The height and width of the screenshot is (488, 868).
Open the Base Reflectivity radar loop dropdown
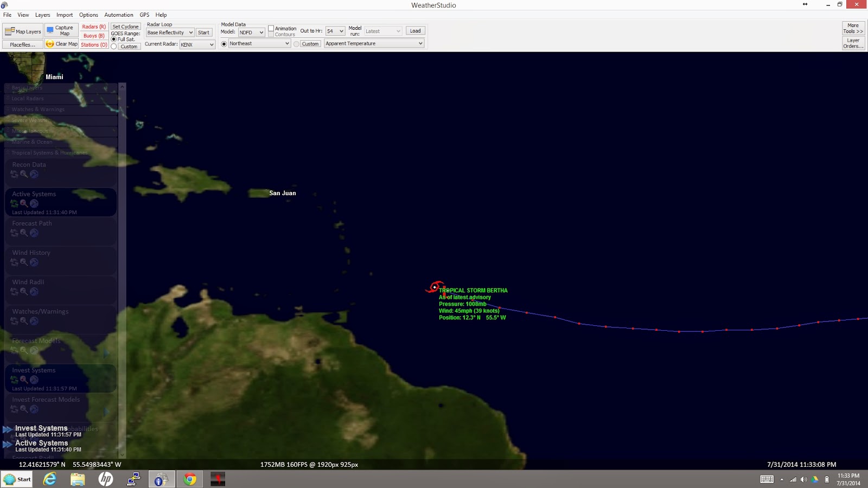[170, 33]
